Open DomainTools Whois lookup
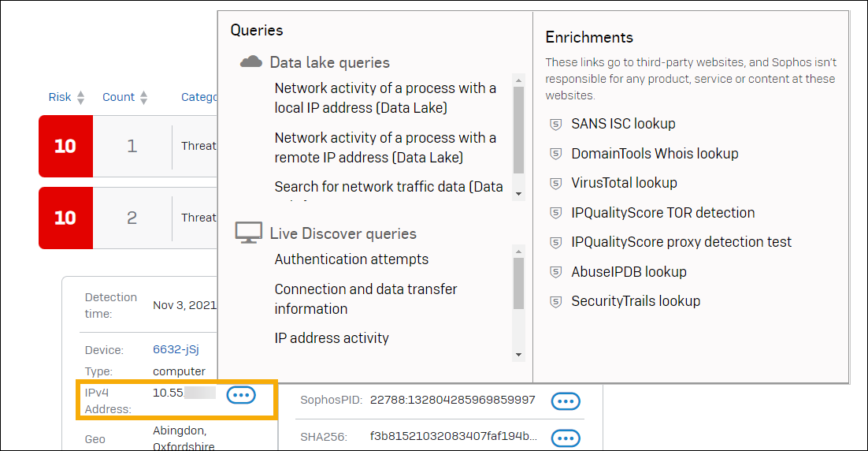 pyautogui.click(x=655, y=154)
